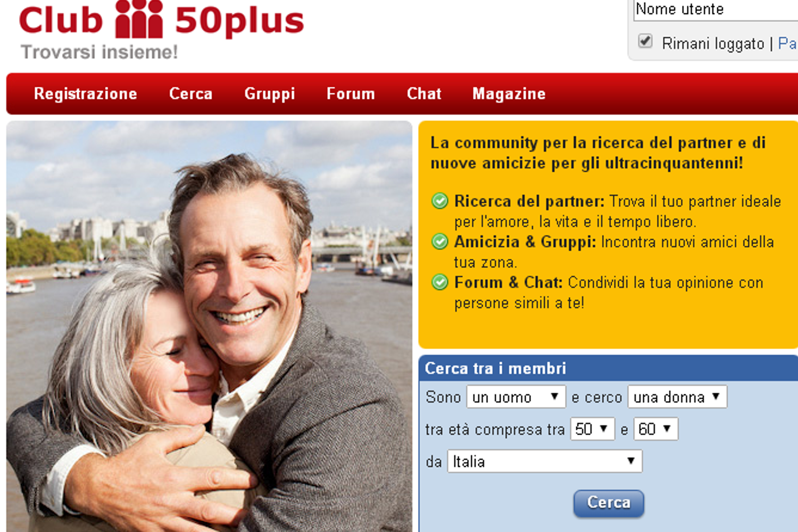Image resolution: width=798 pixels, height=532 pixels.
Task: Click the blue Cerca search button
Action: click(x=609, y=503)
